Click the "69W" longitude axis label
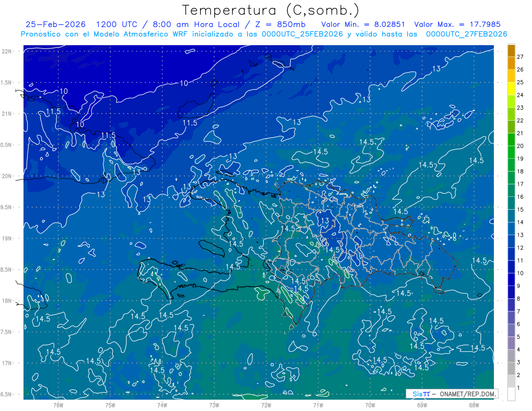The width and height of the screenshot is (532, 411). click(x=422, y=405)
